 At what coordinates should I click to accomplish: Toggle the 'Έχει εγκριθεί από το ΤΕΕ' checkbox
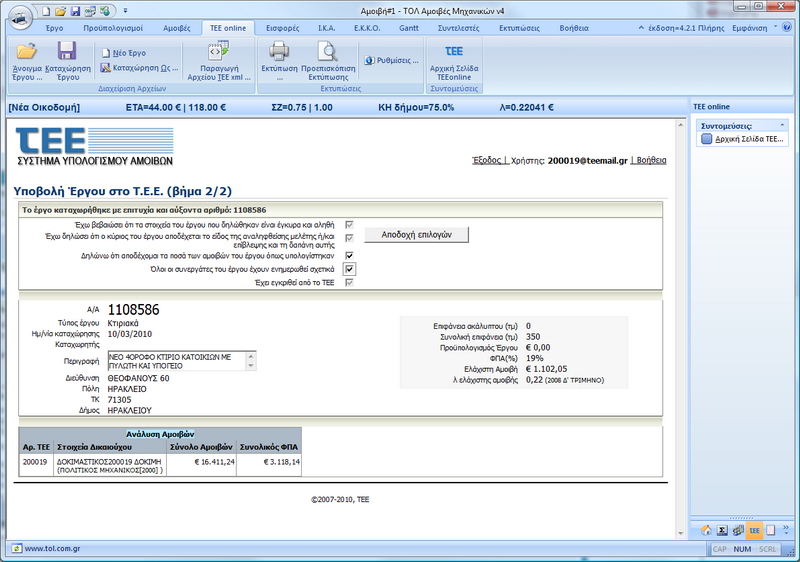(x=349, y=283)
